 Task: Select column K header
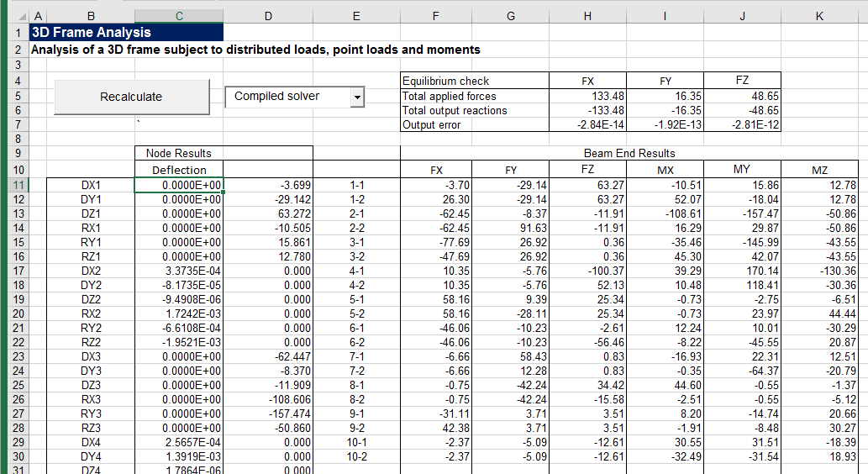(x=819, y=16)
